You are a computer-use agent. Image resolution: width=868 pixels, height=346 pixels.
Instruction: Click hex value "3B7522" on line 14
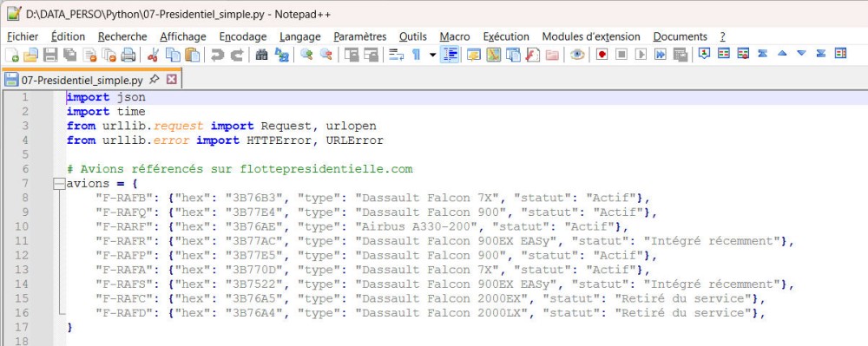(254, 284)
